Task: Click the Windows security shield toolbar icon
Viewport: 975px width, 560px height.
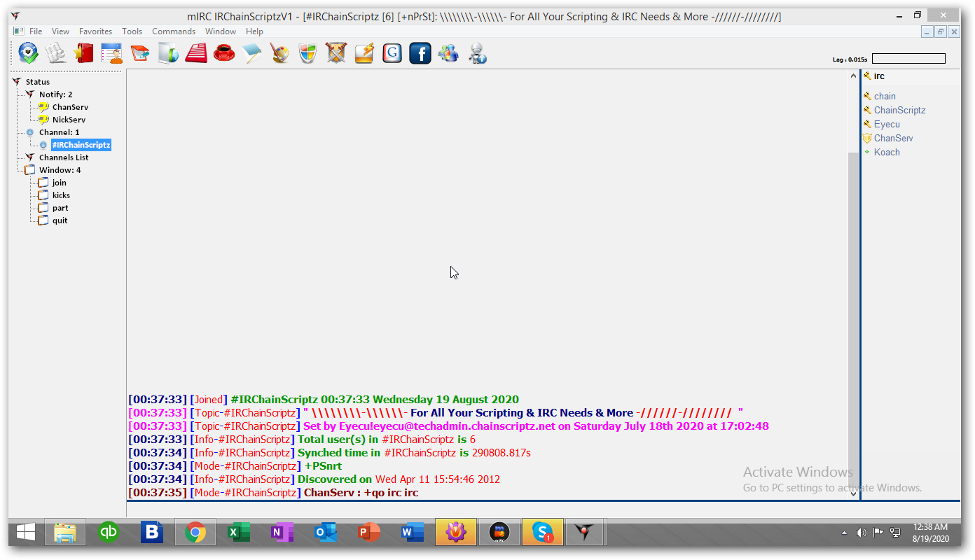Action: 308,53
